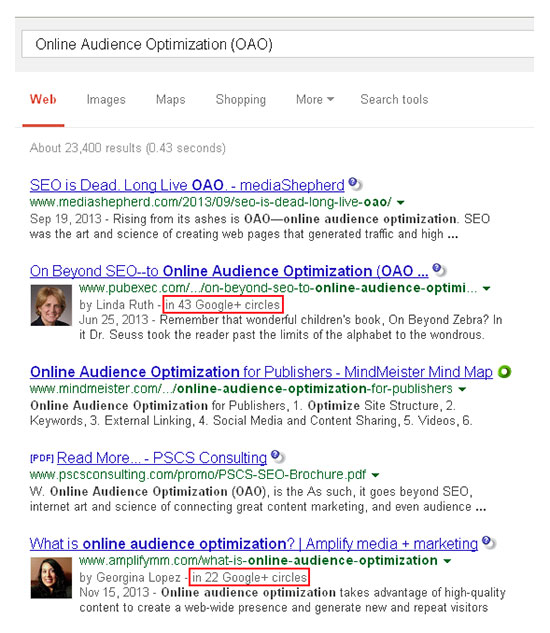
Task: Click Linda Ruth's author photo thumbnail
Action: point(51,305)
